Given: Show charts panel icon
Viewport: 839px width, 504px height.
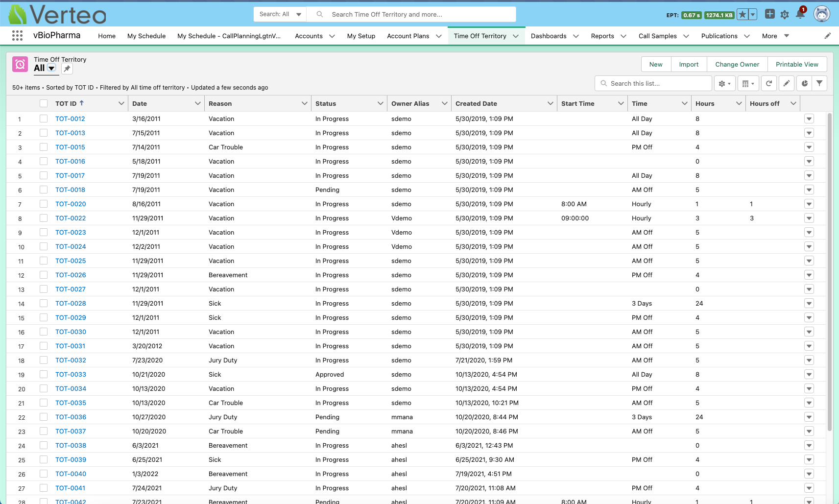Looking at the screenshot, I should 804,84.
